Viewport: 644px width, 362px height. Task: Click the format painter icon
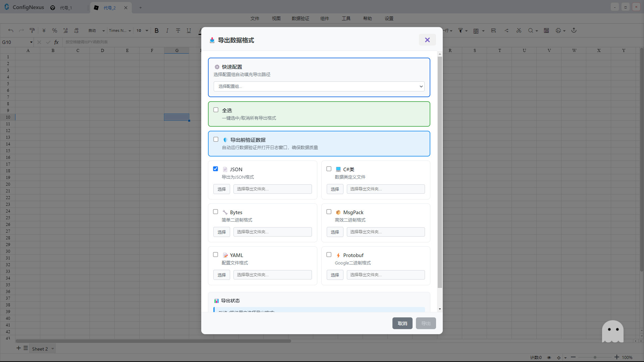tap(32, 31)
